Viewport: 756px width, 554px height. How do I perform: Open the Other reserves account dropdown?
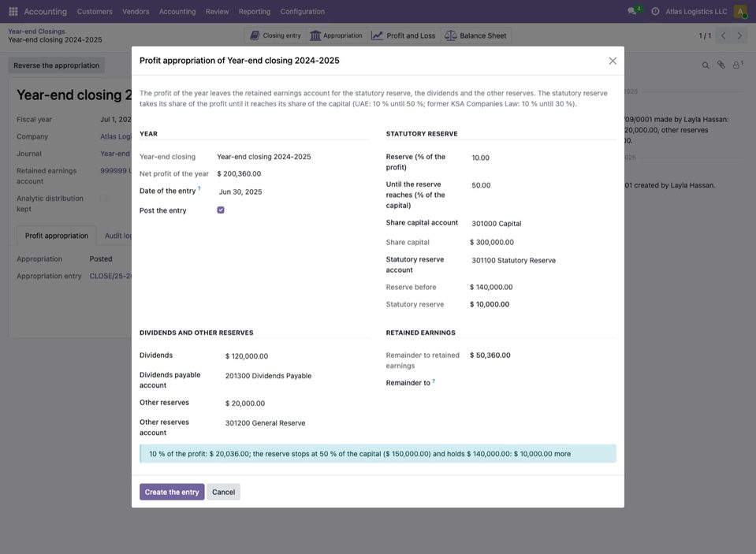pyautogui.click(x=296, y=423)
